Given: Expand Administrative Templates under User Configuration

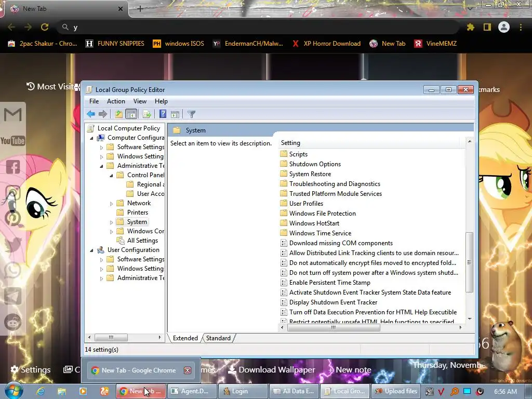Looking at the screenshot, I should tap(101, 278).
